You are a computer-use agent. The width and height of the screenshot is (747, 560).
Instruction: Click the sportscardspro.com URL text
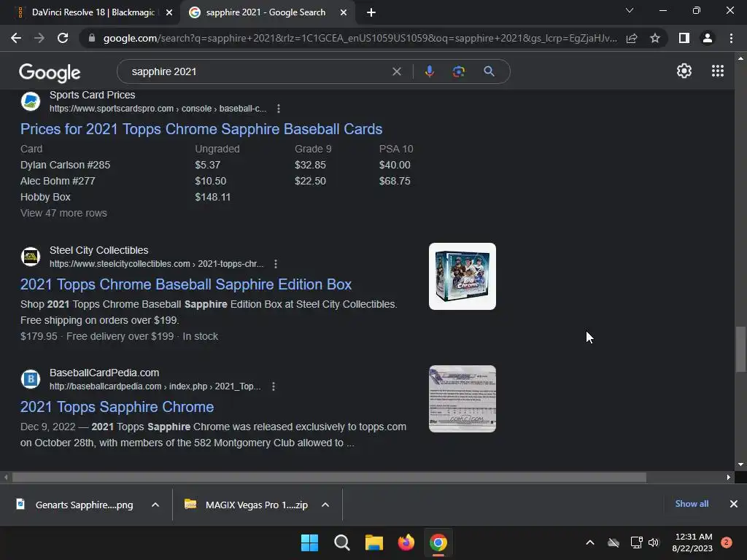(158, 109)
